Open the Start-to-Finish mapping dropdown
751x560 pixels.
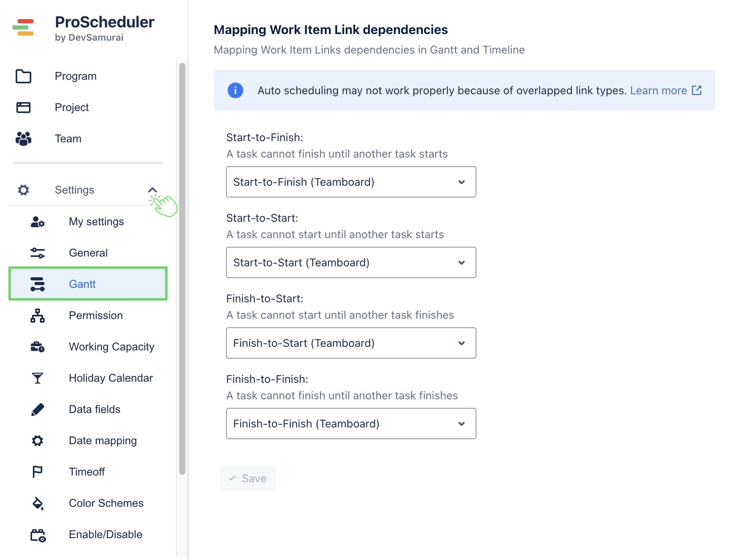pyautogui.click(x=351, y=182)
